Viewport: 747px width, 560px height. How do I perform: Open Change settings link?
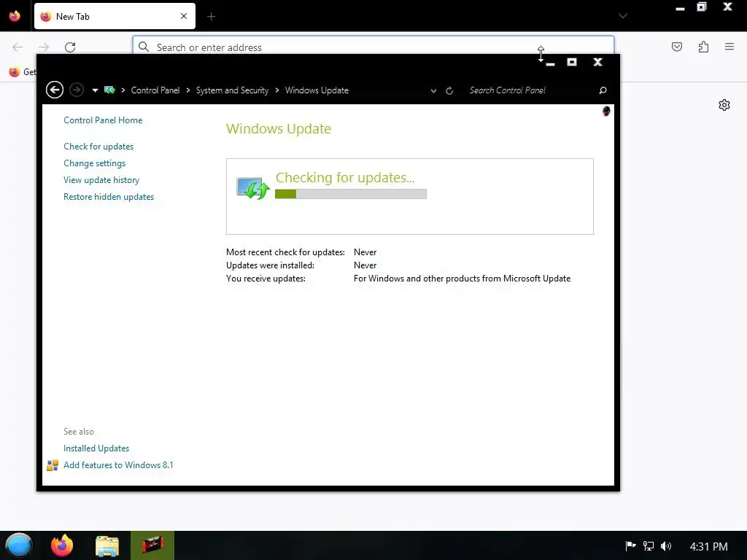click(x=94, y=163)
